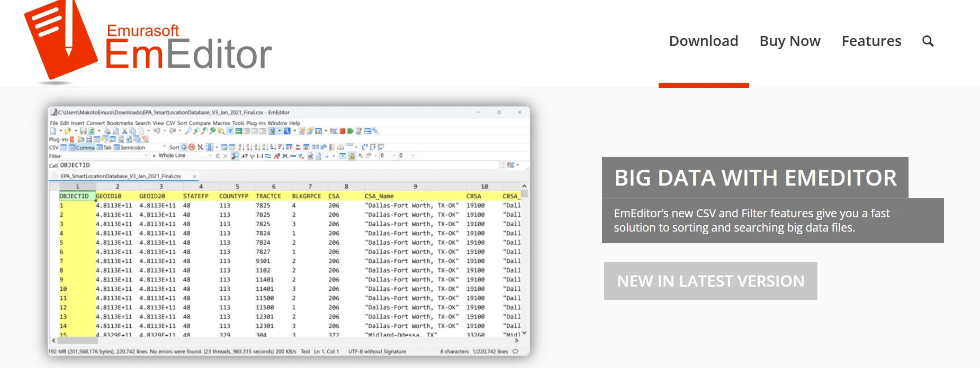Image resolution: width=980 pixels, height=368 pixels.
Task: Open the Help menu in EmEditor
Action: click(294, 123)
